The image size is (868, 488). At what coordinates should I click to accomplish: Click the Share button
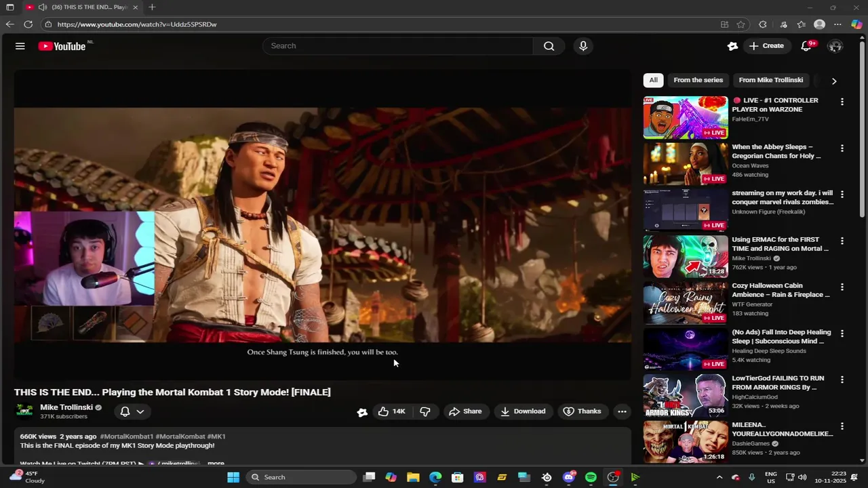[465, 411]
